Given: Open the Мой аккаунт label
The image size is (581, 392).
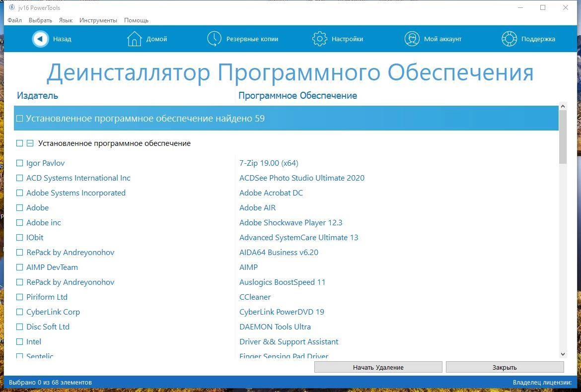Looking at the screenshot, I should pyautogui.click(x=443, y=39).
